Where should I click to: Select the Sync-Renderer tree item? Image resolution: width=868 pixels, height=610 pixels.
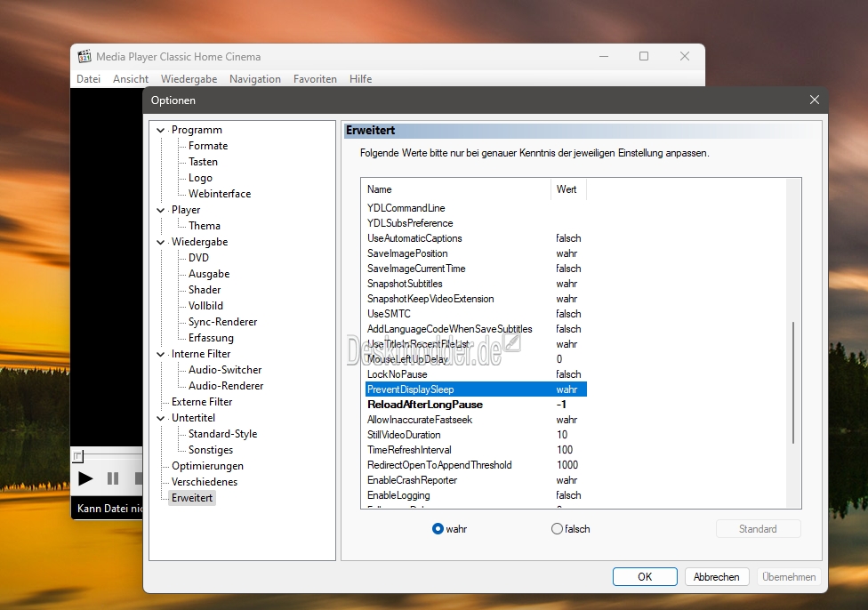pos(222,322)
